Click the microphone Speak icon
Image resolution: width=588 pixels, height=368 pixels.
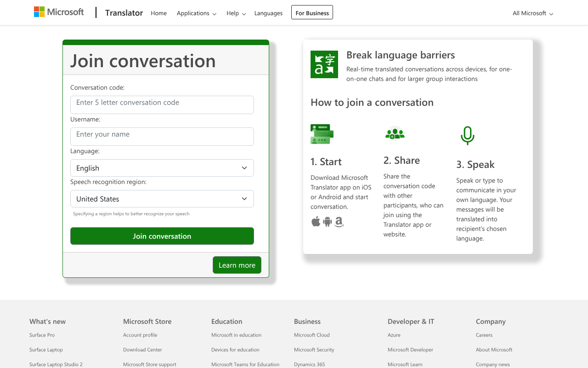pyautogui.click(x=467, y=136)
